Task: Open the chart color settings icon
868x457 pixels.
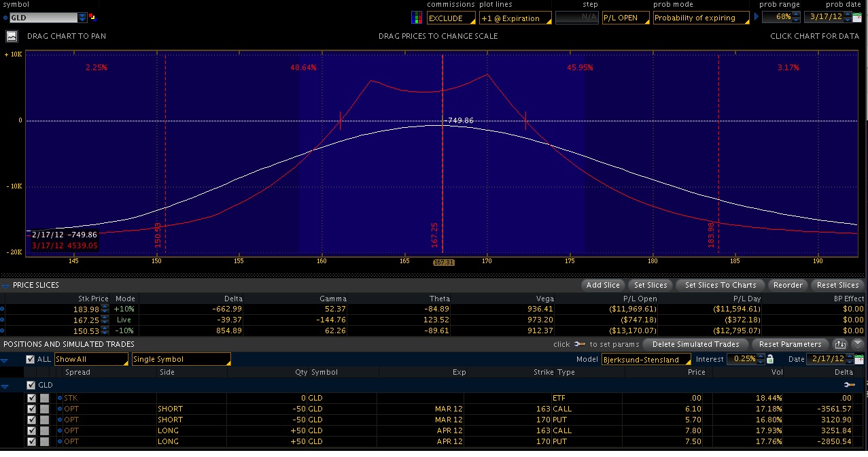Action: click(417, 18)
